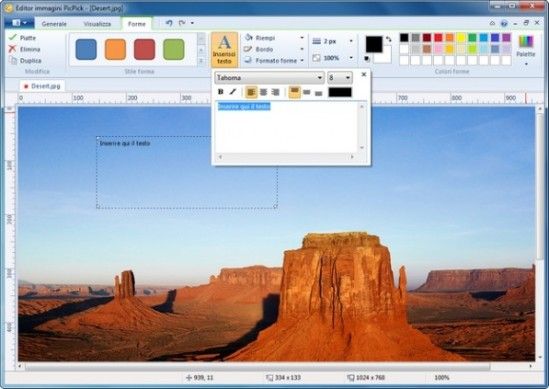Switch to the Generale tab
The width and height of the screenshot is (549, 389).
coord(54,24)
